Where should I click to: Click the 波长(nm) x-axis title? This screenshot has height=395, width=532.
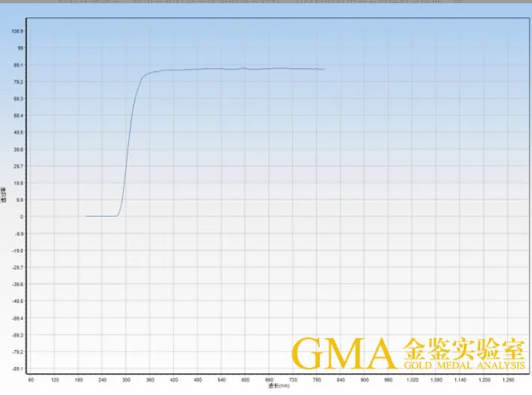278,385
